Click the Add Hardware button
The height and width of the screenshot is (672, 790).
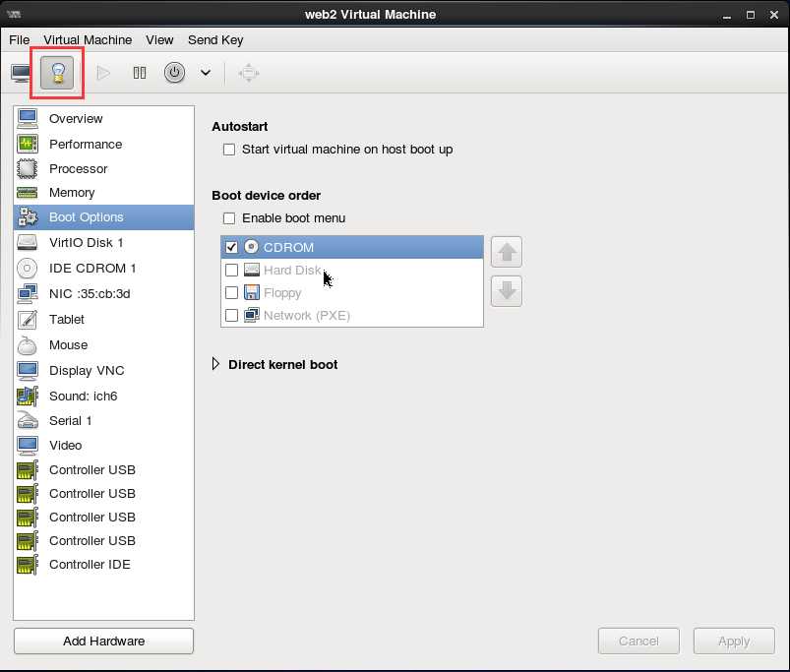coord(103,641)
